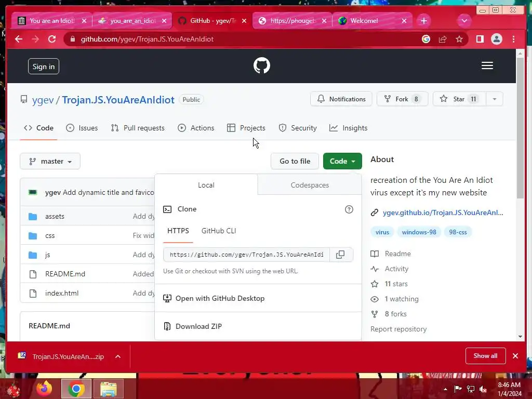Click the Action Center flag tray icon
Screen dimensions: 532x399
click(458, 389)
